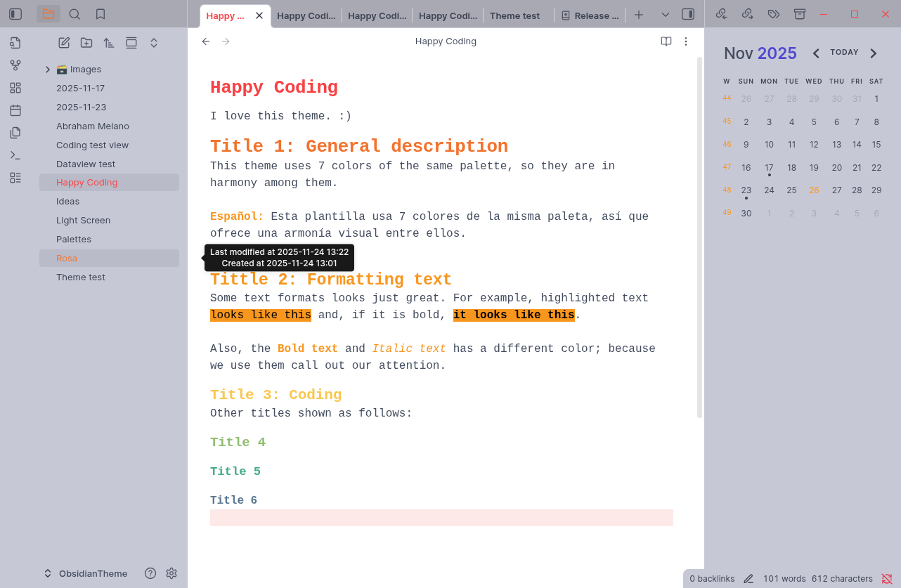Switch to the Release tab
901x588 pixels.
tap(590, 15)
